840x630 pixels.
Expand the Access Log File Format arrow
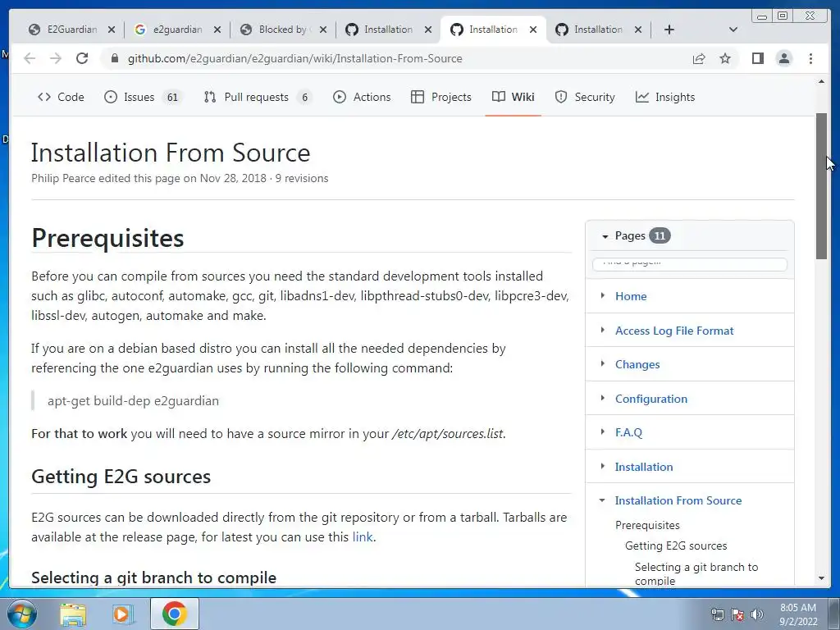pyautogui.click(x=603, y=330)
